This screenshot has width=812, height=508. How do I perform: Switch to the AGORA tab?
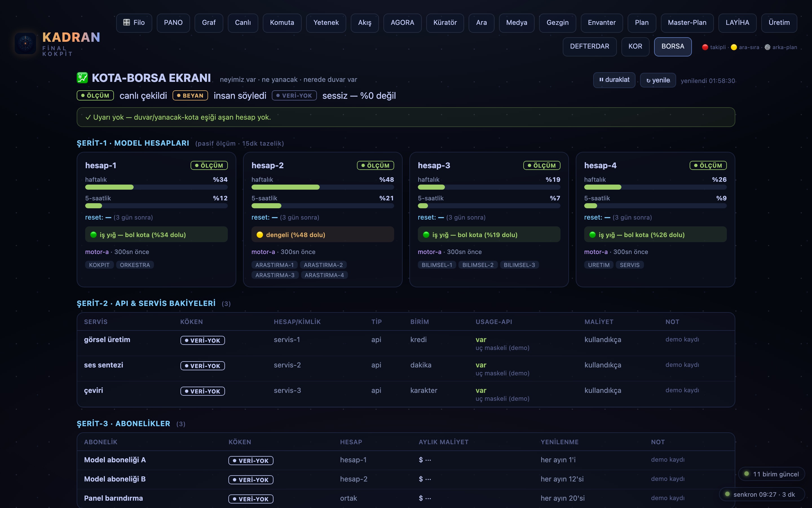click(402, 23)
